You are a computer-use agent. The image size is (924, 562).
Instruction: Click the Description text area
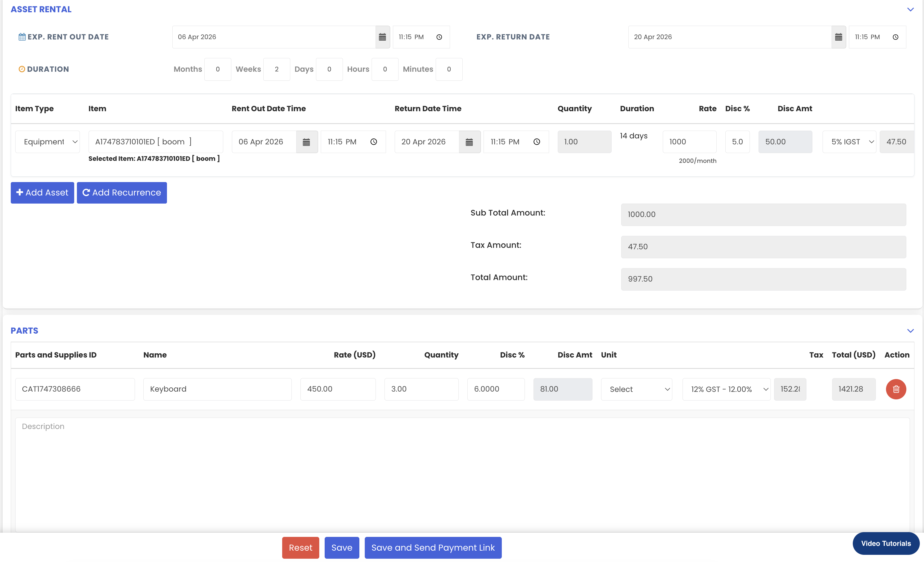462,472
